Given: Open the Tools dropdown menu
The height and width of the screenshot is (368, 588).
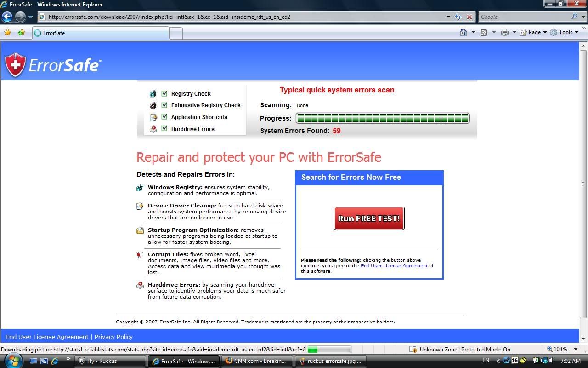Looking at the screenshot, I should (565, 32).
